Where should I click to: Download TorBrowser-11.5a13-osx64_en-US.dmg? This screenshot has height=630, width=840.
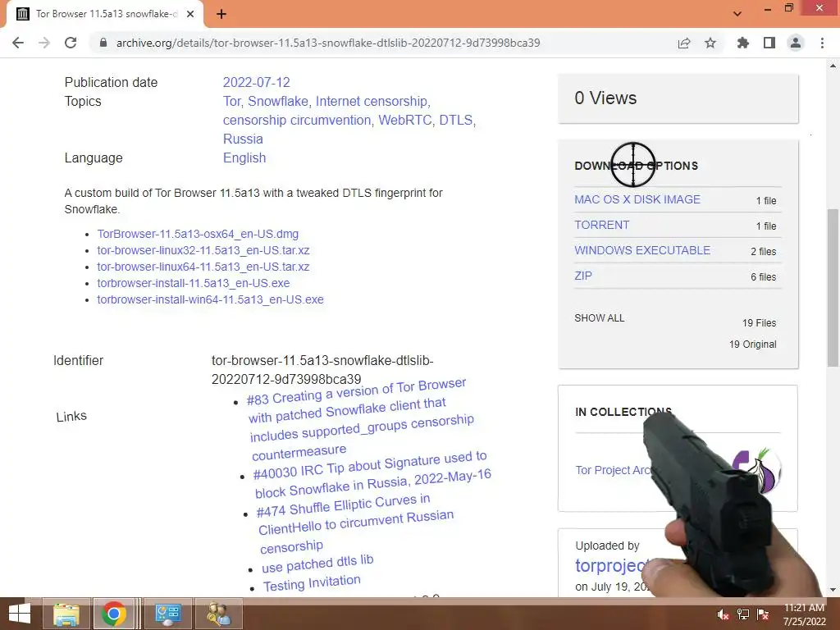pos(198,234)
